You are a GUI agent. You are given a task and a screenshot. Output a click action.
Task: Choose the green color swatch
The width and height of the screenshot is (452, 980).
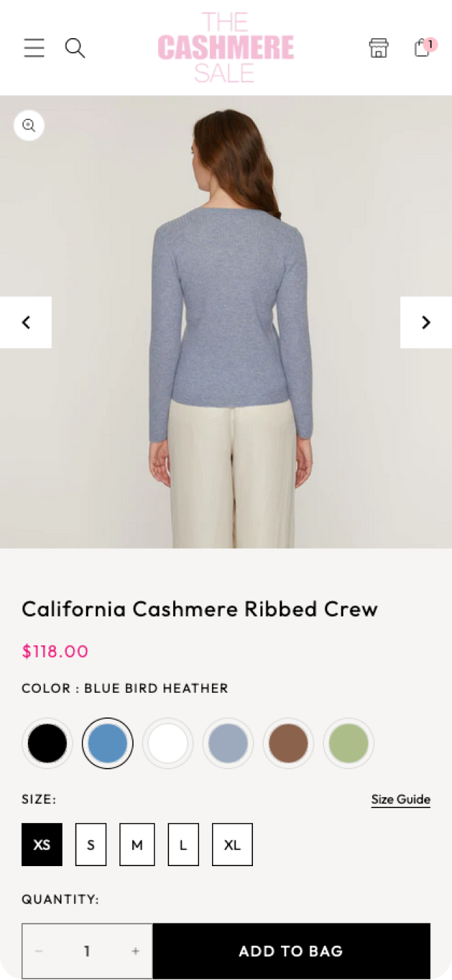(348, 743)
